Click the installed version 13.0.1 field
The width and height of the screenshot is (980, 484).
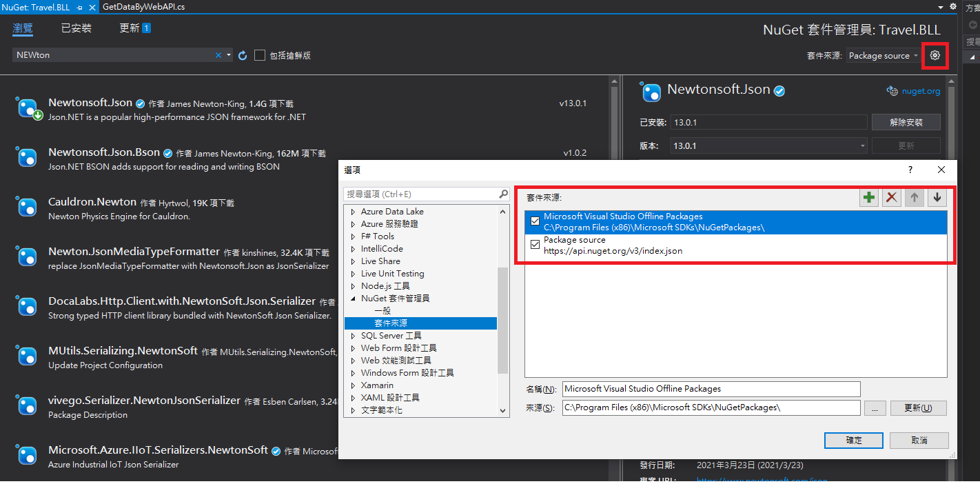(768, 122)
